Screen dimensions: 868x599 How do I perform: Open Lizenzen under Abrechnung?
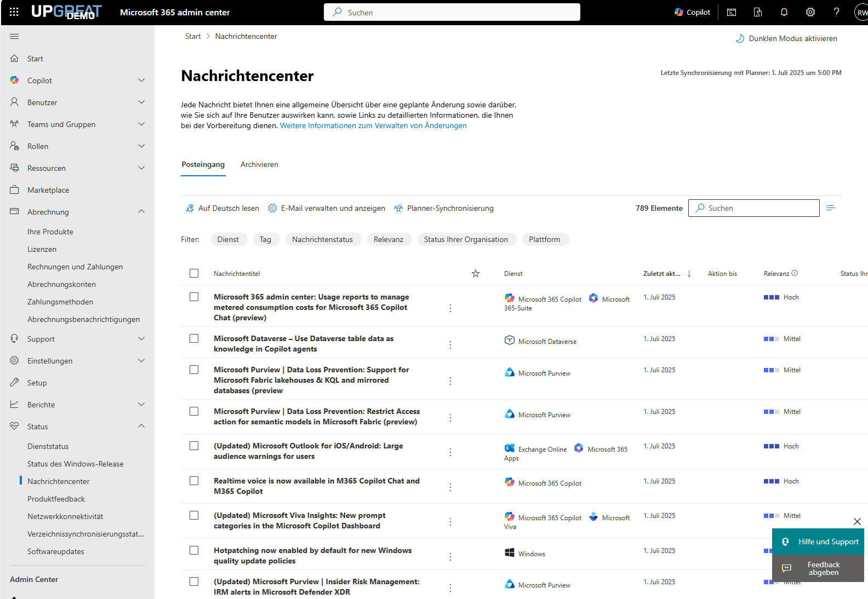point(42,249)
